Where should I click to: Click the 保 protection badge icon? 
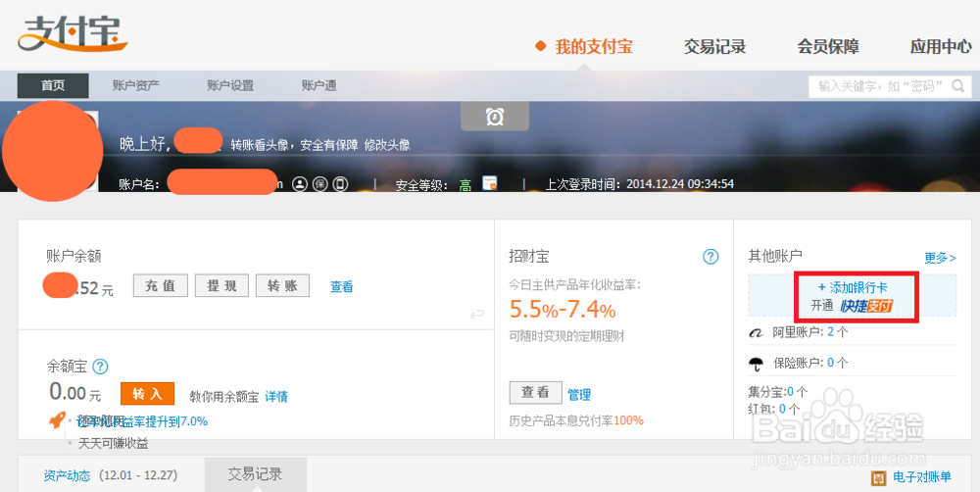320,184
